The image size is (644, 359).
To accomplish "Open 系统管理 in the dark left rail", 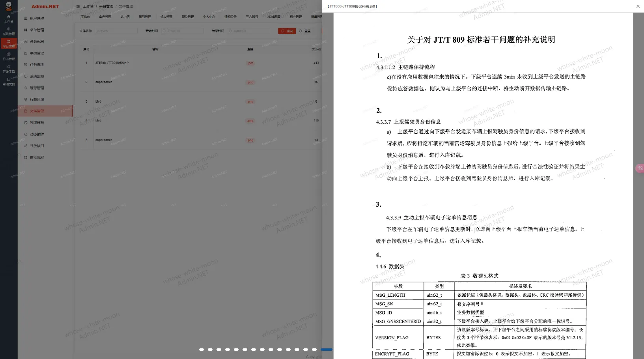I will click(x=9, y=31).
